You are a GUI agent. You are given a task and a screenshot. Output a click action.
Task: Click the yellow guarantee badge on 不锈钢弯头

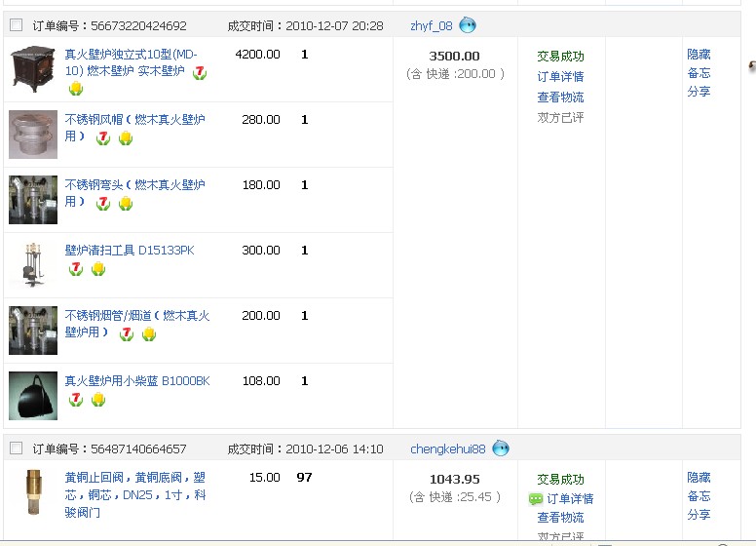[126, 204]
